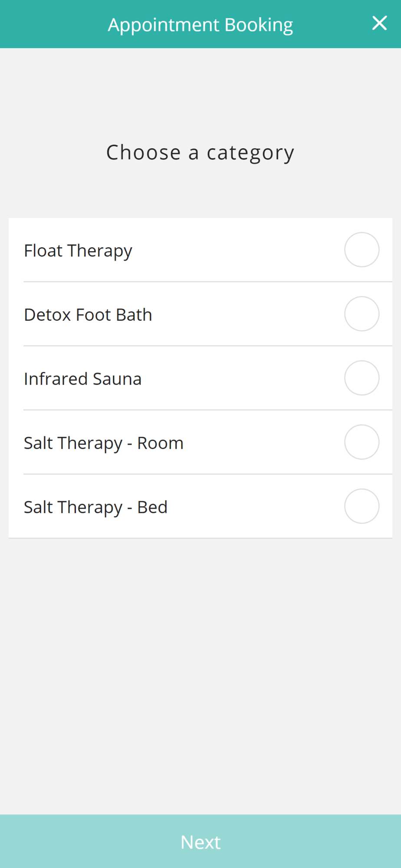Image resolution: width=401 pixels, height=868 pixels.
Task: Continue with the Next button
Action: [200, 841]
